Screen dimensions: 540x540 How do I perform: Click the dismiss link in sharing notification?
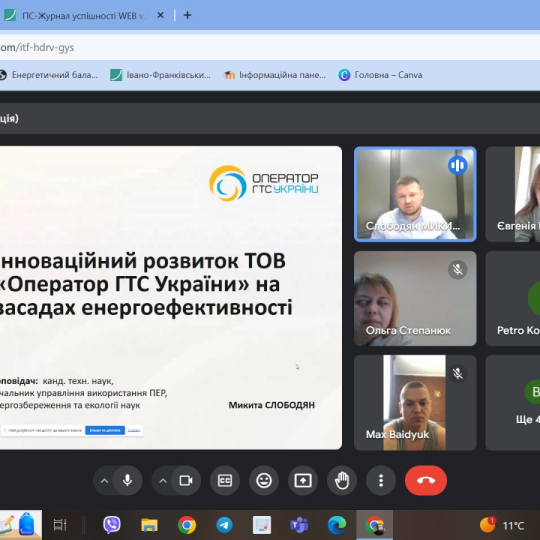pyautogui.click(x=134, y=430)
